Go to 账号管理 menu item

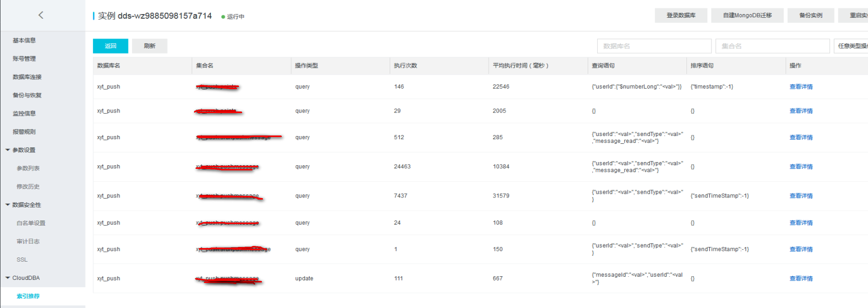coord(24,59)
